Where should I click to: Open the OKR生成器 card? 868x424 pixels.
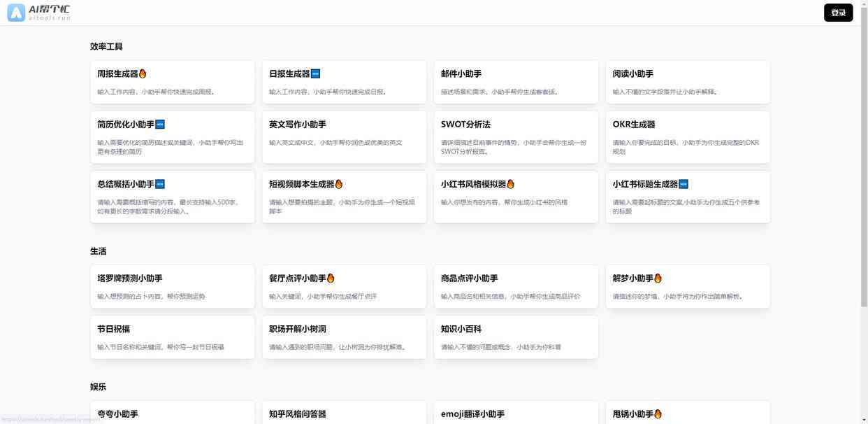coord(688,137)
